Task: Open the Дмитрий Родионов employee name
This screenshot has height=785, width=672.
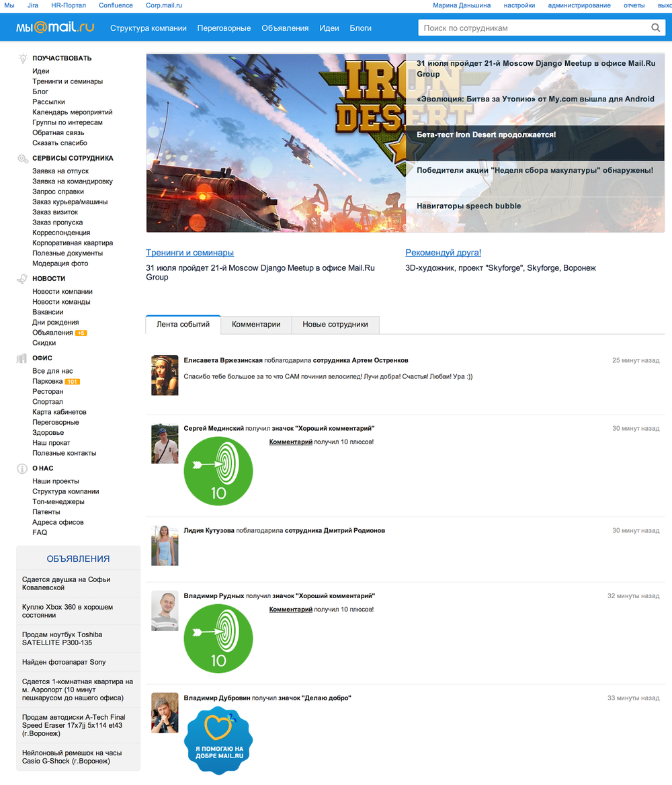Action: 354,531
